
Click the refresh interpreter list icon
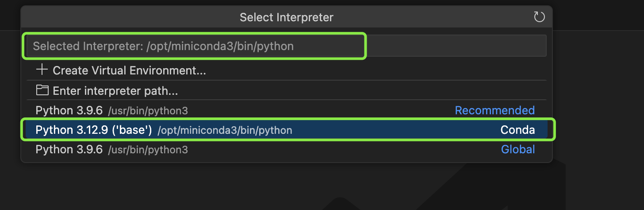539,17
